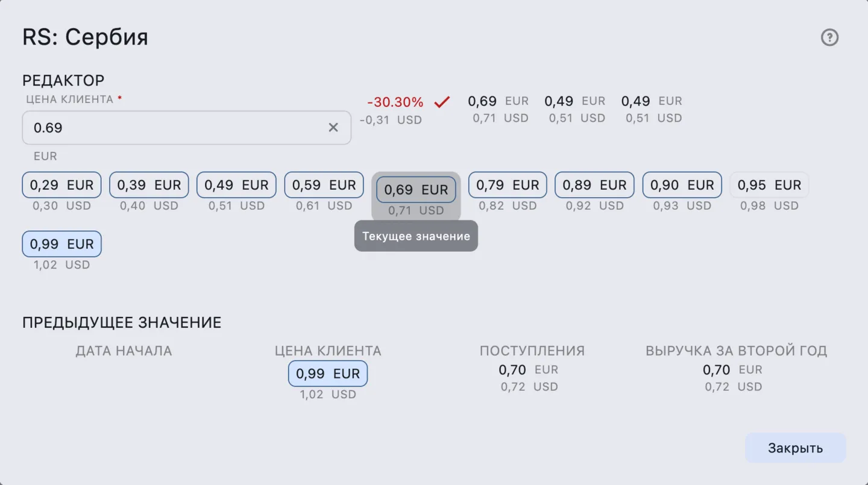The image size is (868, 485).
Task: Click into the client price input field
Action: (x=175, y=128)
